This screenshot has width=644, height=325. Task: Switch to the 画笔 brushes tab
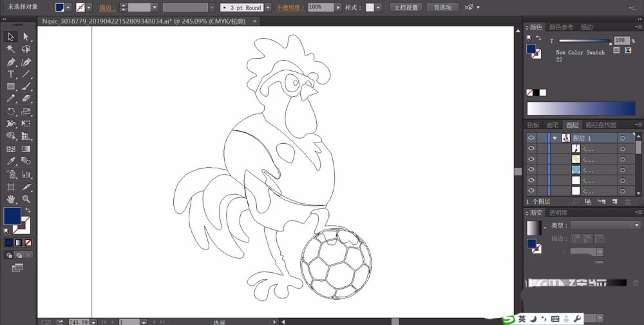pos(552,124)
